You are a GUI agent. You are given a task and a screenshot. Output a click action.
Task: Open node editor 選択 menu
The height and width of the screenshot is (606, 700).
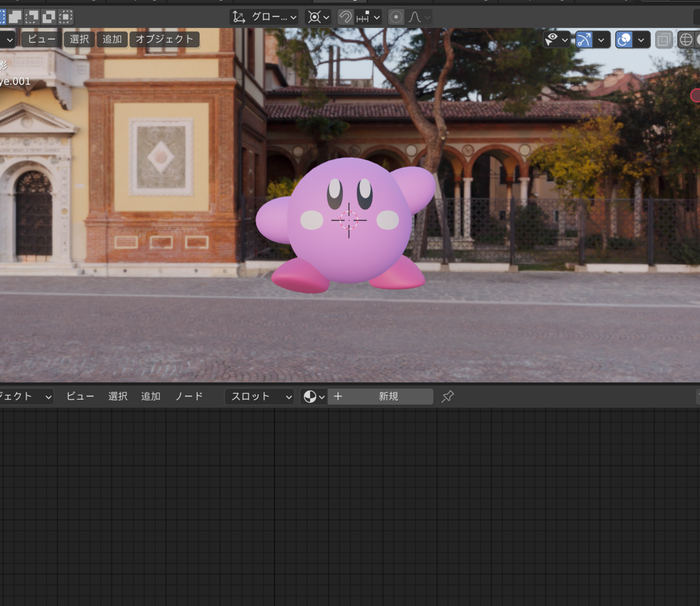118,397
